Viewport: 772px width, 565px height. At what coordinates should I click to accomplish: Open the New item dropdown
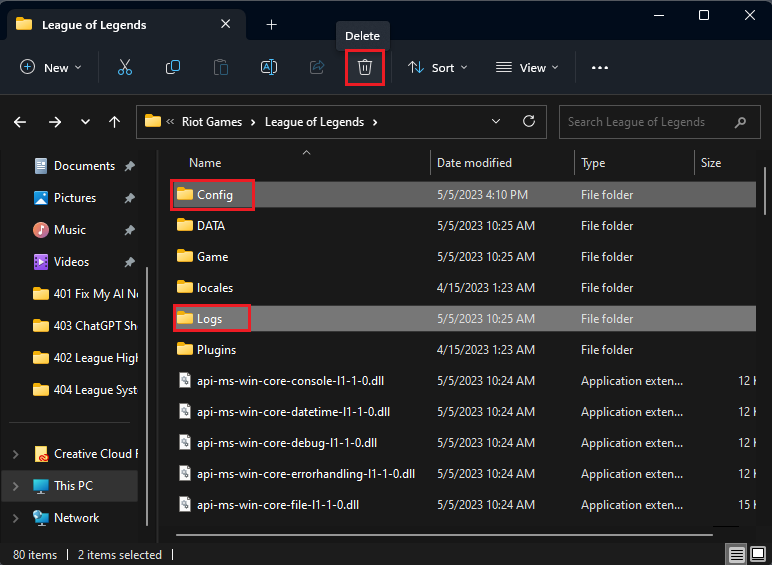point(51,68)
